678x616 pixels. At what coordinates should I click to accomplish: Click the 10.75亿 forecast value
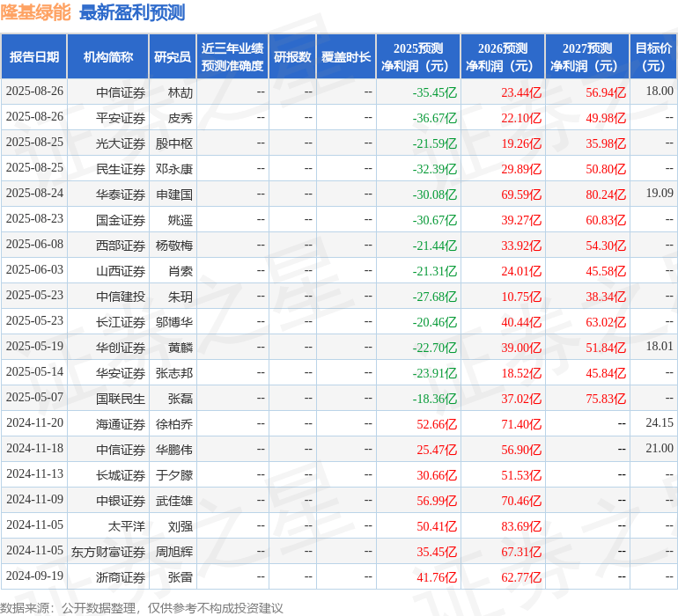[521, 297]
